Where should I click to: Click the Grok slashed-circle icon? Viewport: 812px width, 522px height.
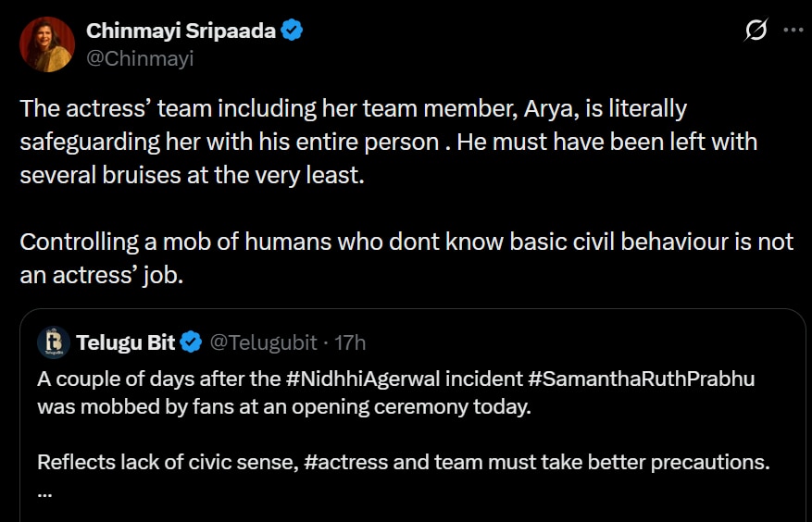(756, 31)
